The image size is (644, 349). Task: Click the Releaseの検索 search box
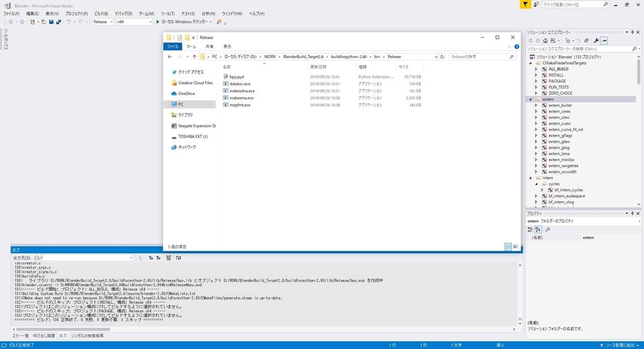(483, 56)
